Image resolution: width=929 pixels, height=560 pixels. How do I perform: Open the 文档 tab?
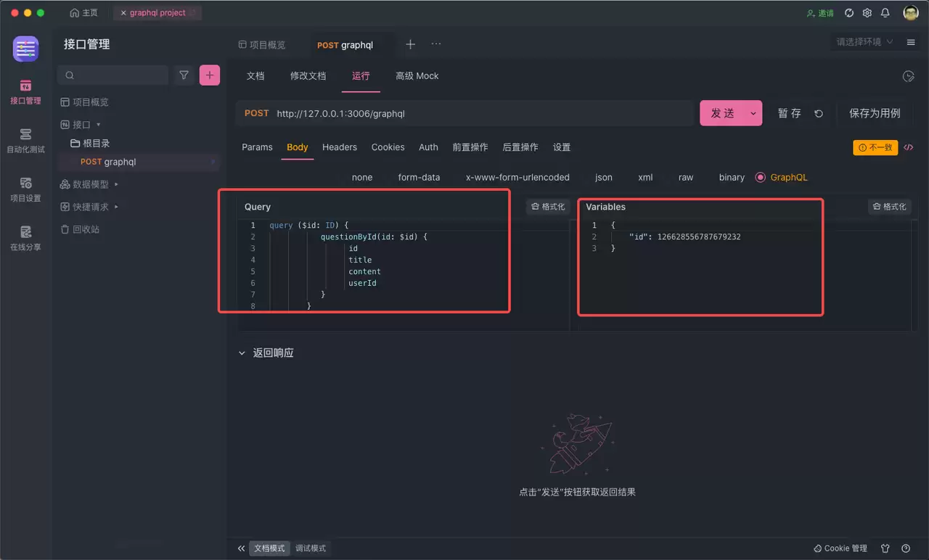pyautogui.click(x=255, y=76)
